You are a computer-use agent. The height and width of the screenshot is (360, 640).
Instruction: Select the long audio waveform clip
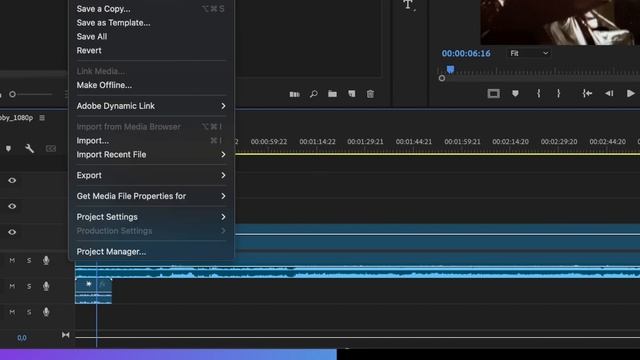[x=358, y=272]
